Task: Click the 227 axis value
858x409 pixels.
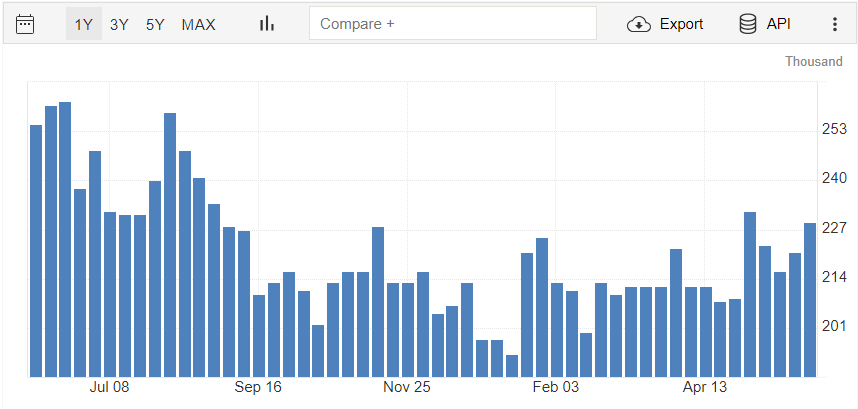Action: point(834,228)
